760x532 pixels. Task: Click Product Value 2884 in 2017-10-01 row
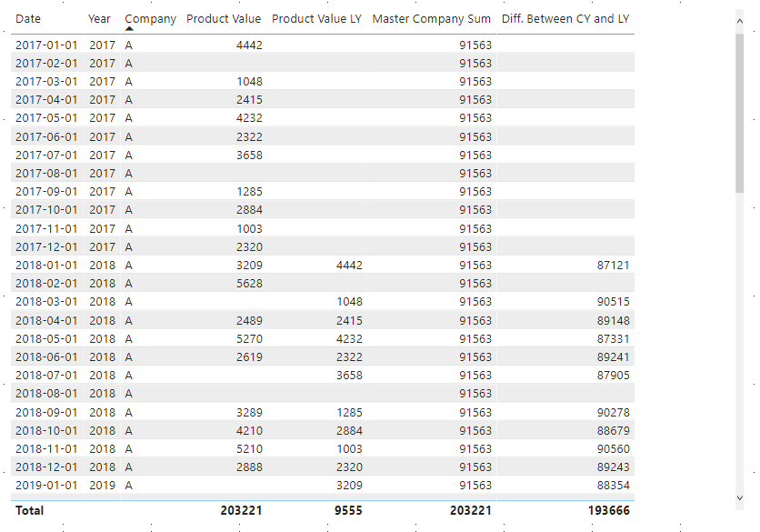(249, 210)
